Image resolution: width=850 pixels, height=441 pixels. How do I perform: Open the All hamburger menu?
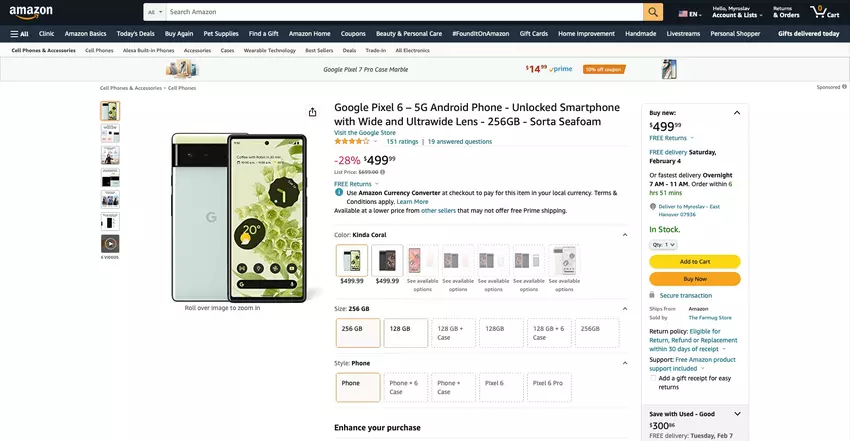pyautogui.click(x=19, y=33)
